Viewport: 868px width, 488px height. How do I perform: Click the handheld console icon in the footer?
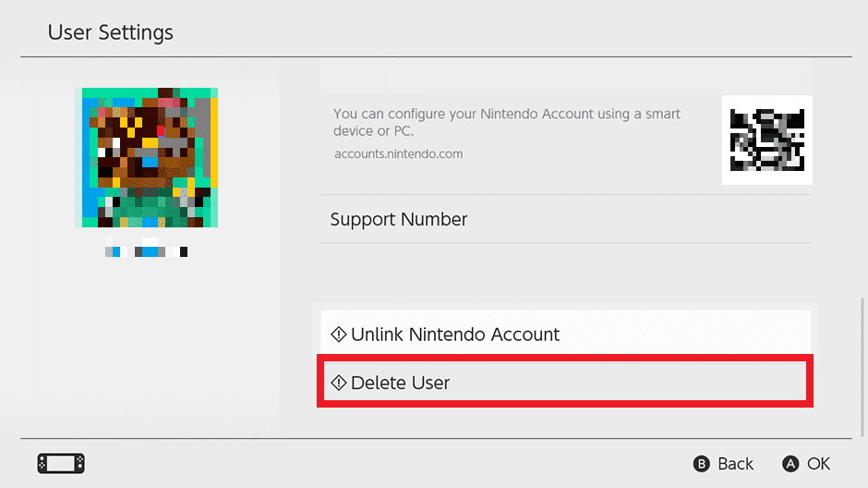(x=60, y=463)
